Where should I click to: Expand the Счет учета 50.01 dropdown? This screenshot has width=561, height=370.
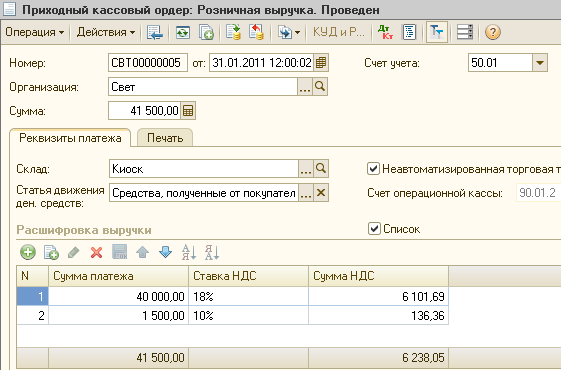540,63
